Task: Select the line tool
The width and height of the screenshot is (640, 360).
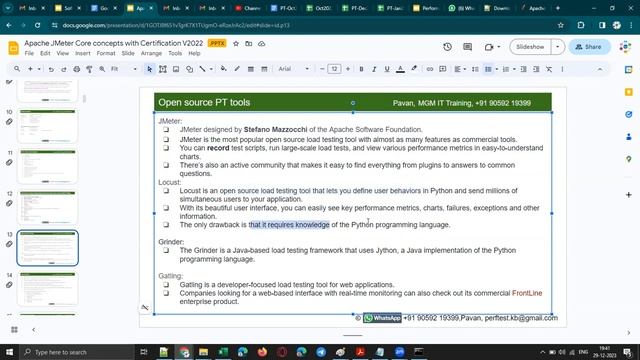Action: click(x=202, y=69)
